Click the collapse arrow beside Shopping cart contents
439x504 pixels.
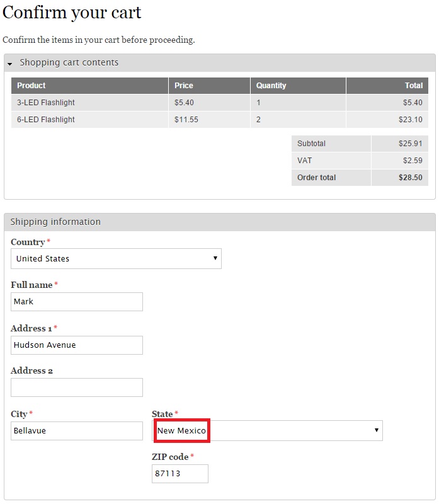click(x=9, y=62)
